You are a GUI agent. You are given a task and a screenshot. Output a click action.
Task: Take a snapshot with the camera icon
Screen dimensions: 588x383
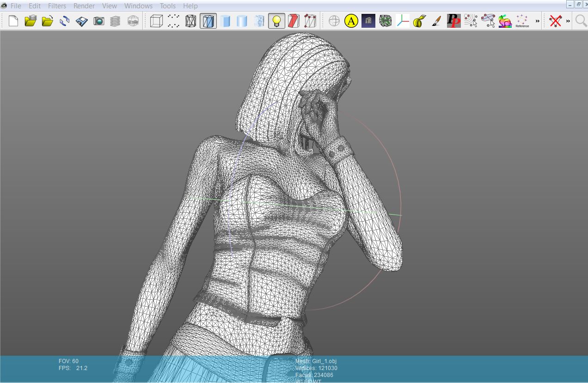point(99,21)
